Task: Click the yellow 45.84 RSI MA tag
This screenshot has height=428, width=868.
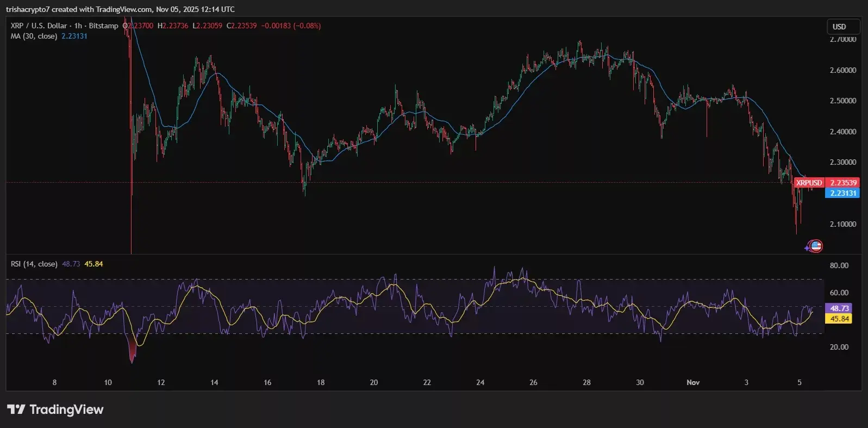Action: pos(839,319)
